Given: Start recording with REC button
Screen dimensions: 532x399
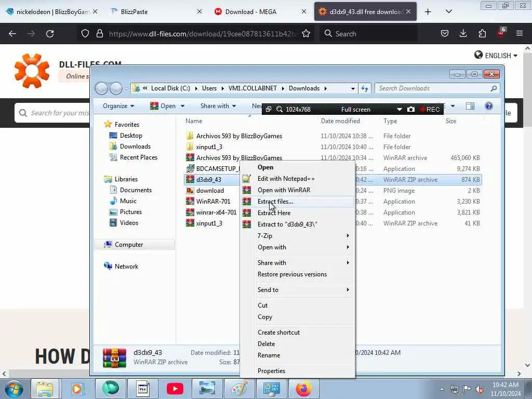Looking at the screenshot, I should (x=430, y=109).
